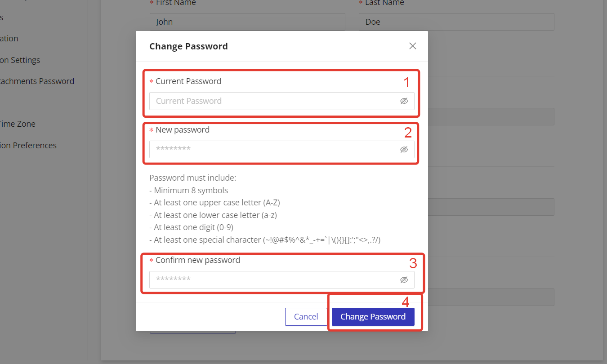Click the New password field label
607x364 pixels.
coord(183,130)
